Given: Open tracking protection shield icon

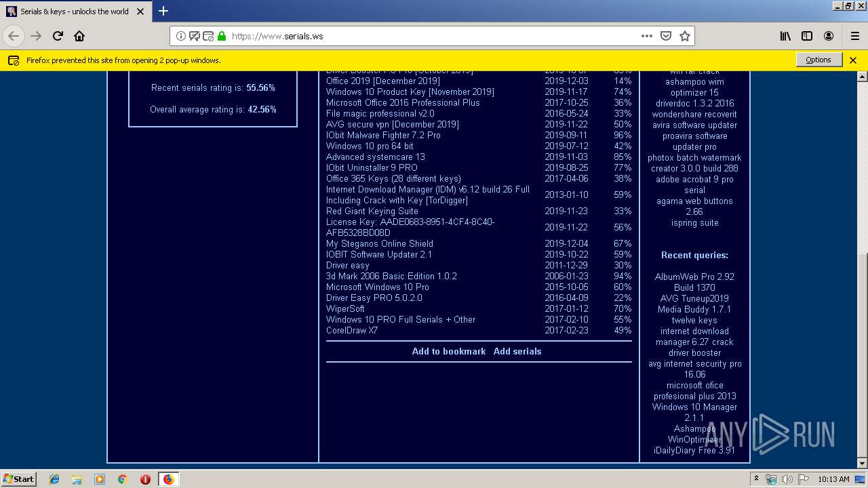Looking at the screenshot, I should click(x=194, y=36).
